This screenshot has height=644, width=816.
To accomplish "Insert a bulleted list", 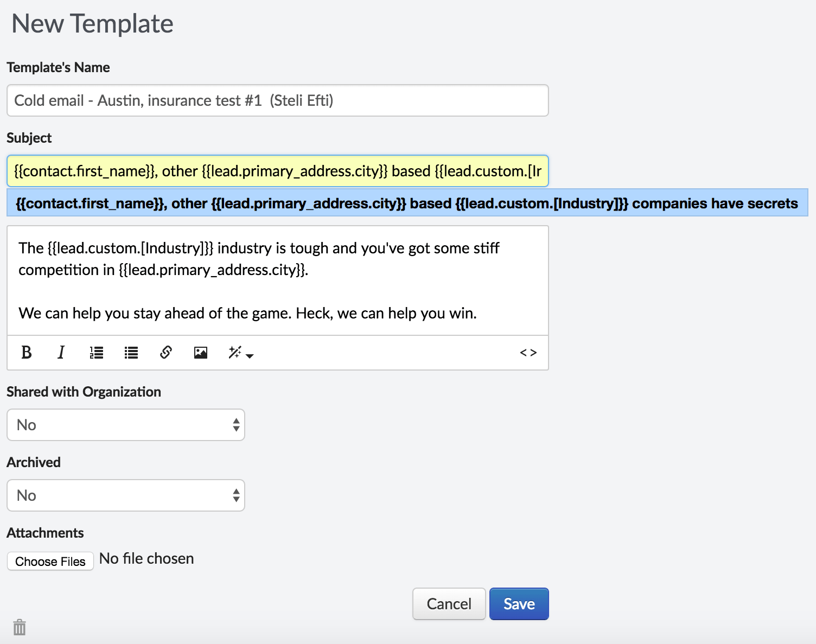I will (x=131, y=353).
